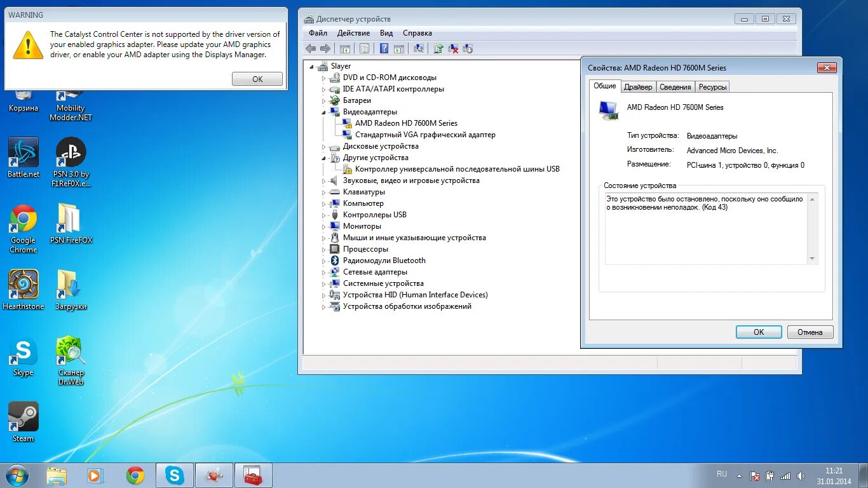Open the Mobility Modder.NET desktop shortcut

(71, 105)
